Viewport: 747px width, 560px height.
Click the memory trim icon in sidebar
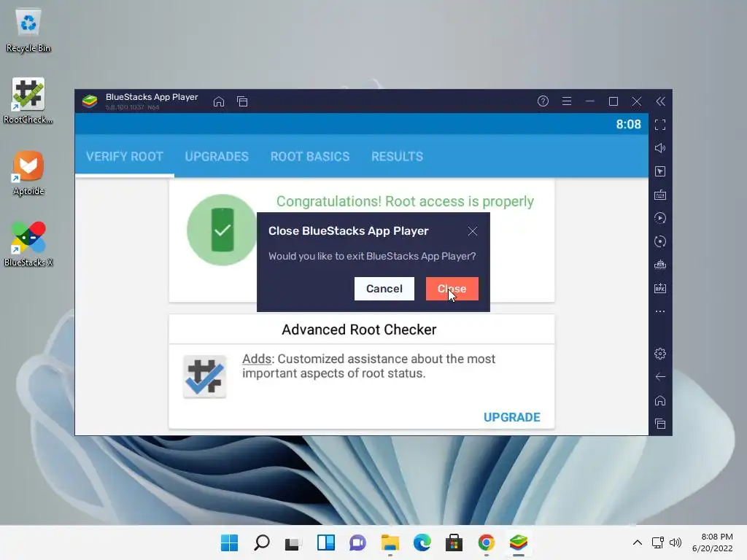[659, 265]
